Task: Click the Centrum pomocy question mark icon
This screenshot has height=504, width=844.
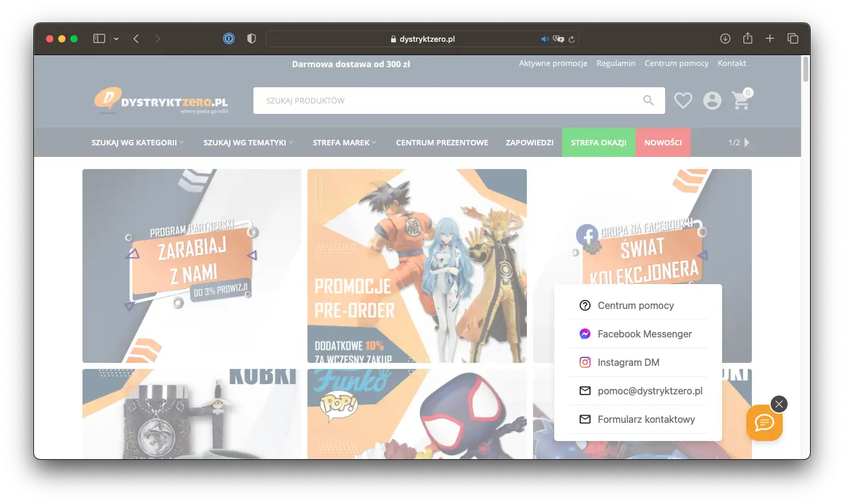Action: pos(585,305)
